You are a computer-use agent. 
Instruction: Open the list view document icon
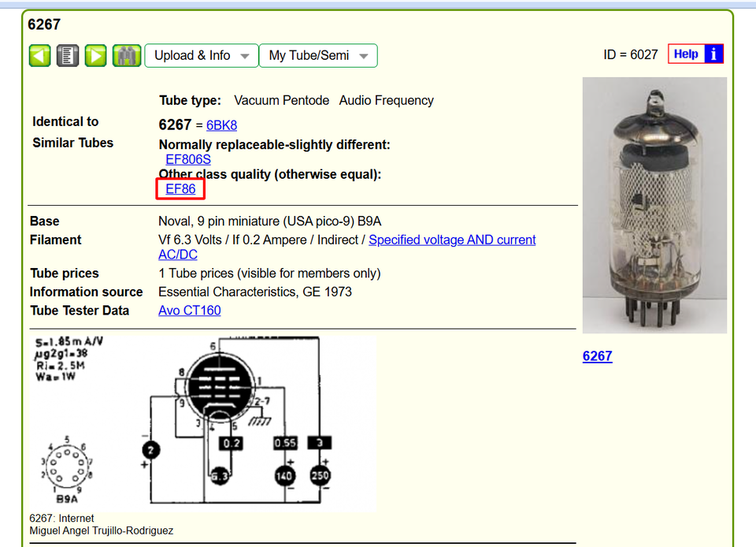(x=68, y=55)
